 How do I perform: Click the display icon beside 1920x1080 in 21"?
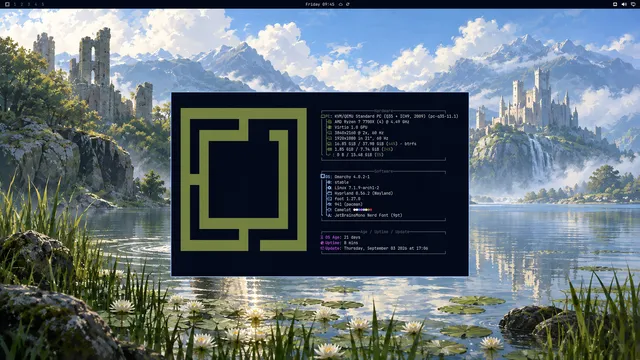[x=330, y=138]
